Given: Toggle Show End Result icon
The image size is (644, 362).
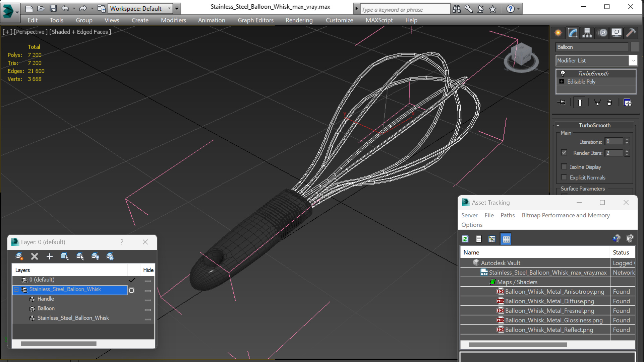Looking at the screenshot, I should point(580,102).
